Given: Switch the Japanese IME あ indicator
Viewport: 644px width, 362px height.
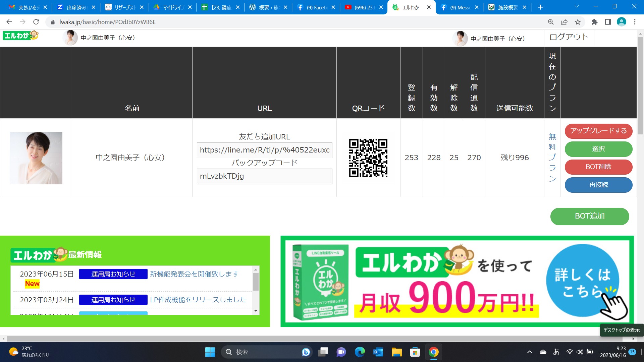Looking at the screenshot, I should [x=556, y=352].
